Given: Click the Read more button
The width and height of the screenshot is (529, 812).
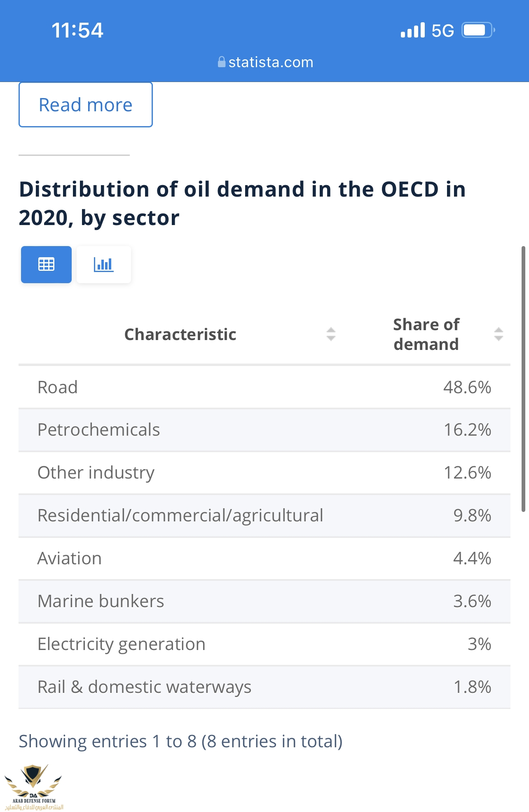Looking at the screenshot, I should [86, 105].
